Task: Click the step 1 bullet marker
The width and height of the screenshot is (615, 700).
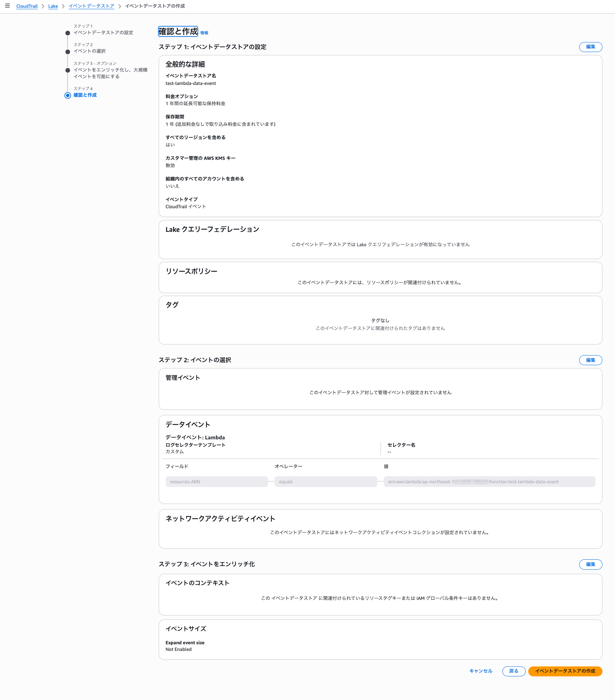Action: [68, 33]
